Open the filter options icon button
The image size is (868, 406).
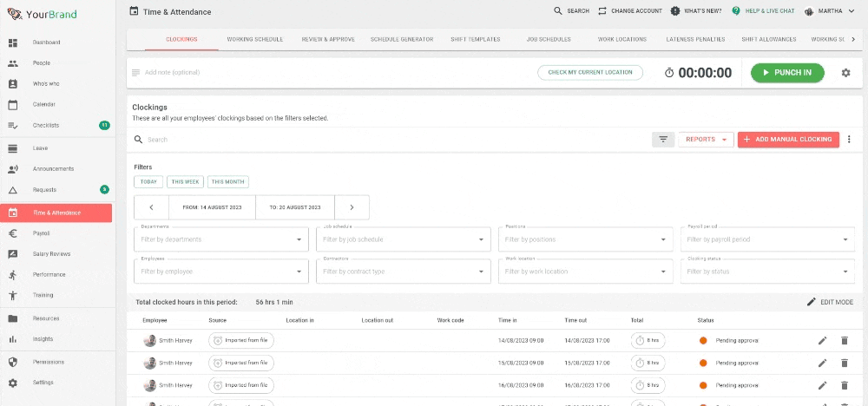(663, 139)
